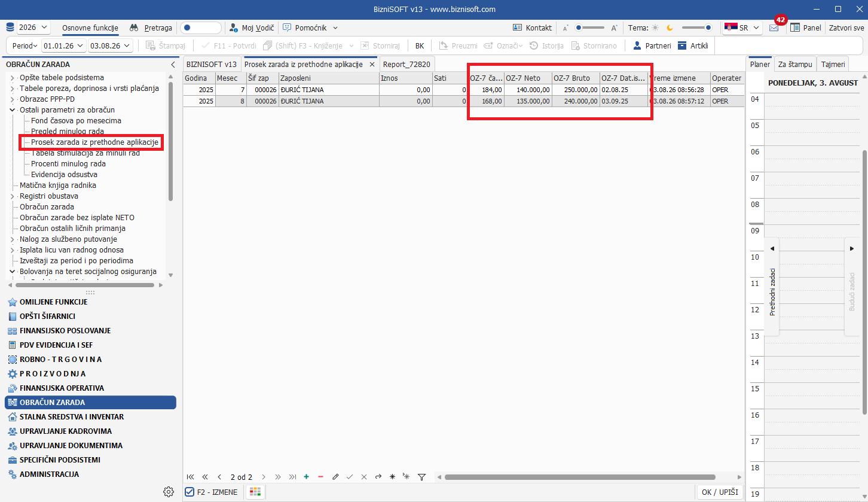Viewport: 868px width, 502px height.
Task: Click the colored grid icon in status bar
Action: pyautogui.click(x=255, y=492)
